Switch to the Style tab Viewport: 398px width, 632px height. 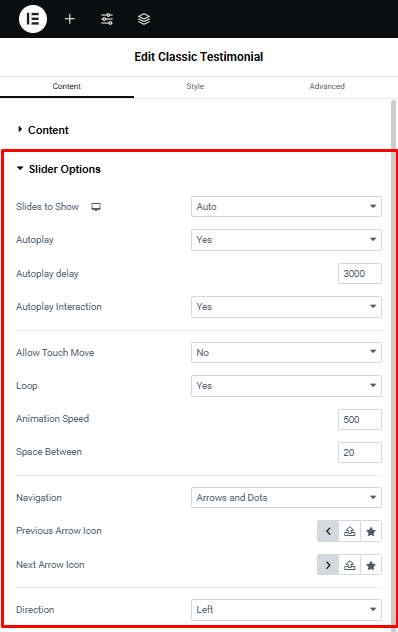pos(195,86)
